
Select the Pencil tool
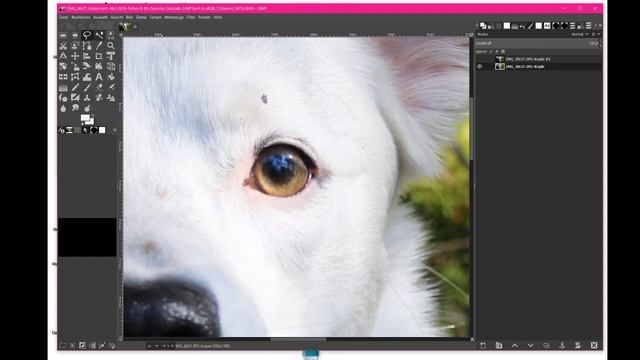pyautogui.click(x=75, y=87)
